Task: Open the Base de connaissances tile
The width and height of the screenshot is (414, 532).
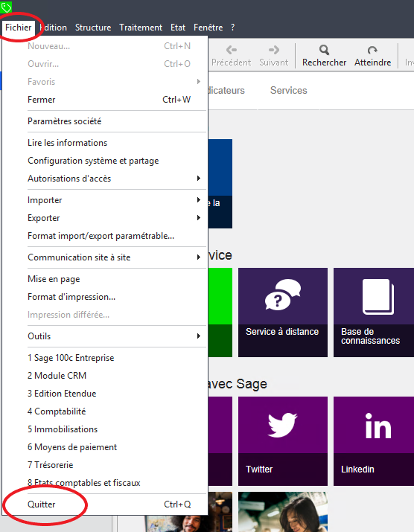Action: pos(374,313)
